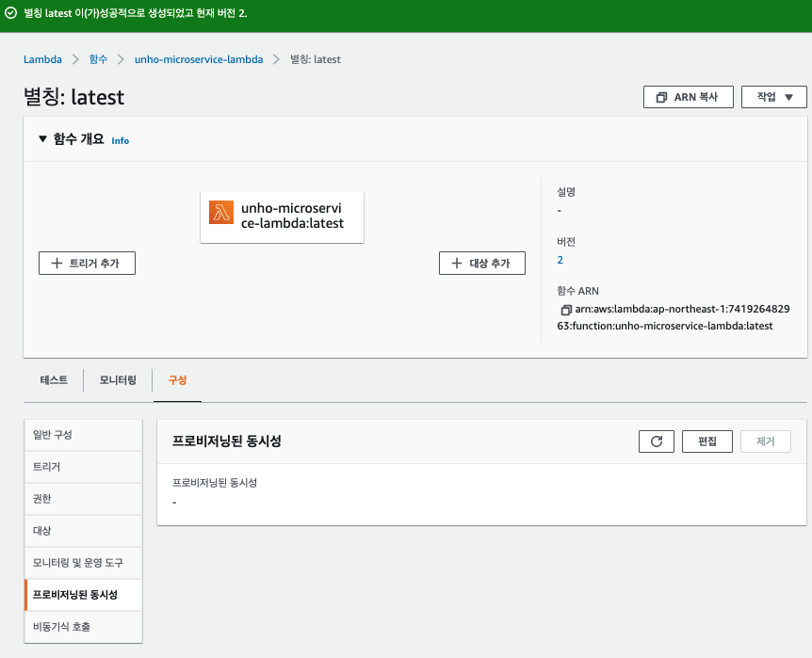812x658 pixels.
Task: Click the 대상 추가 button
Action: tap(482, 263)
